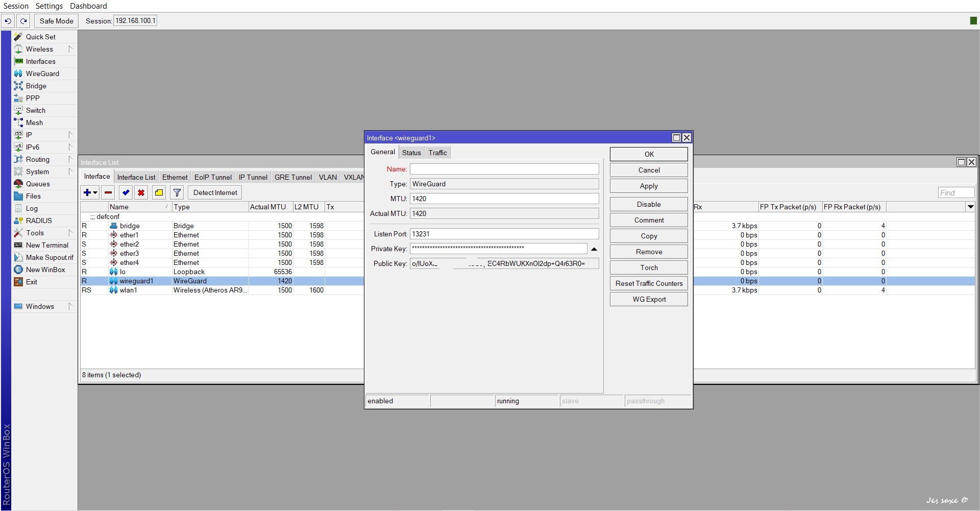Click Reset Traffic Counters button

pyautogui.click(x=649, y=283)
